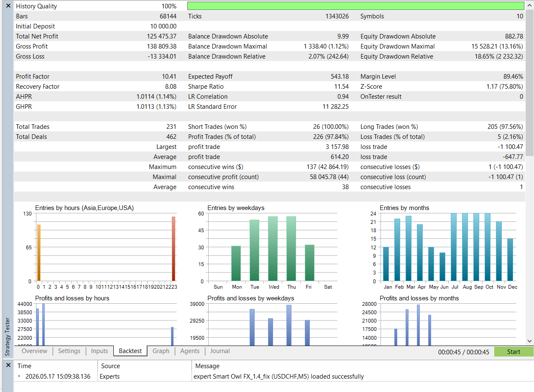Screen dimensions: 534x392
Task: Click the Gross Loss value -13 334.01
Action: click(162, 56)
